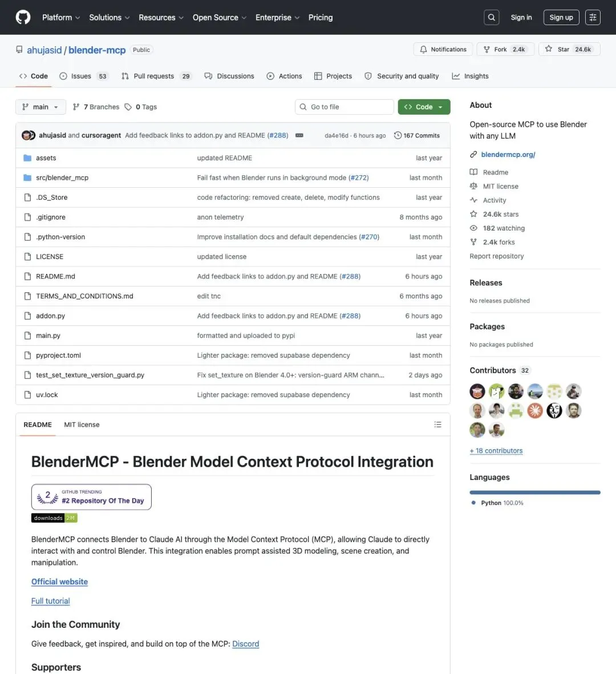Click the Python language bar
Image resolution: width=616 pixels, height=674 pixels.
[x=534, y=493]
